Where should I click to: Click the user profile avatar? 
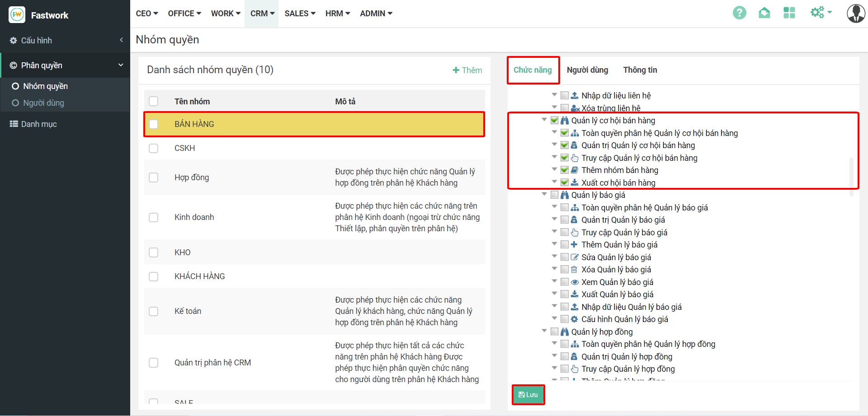click(855, 14)
